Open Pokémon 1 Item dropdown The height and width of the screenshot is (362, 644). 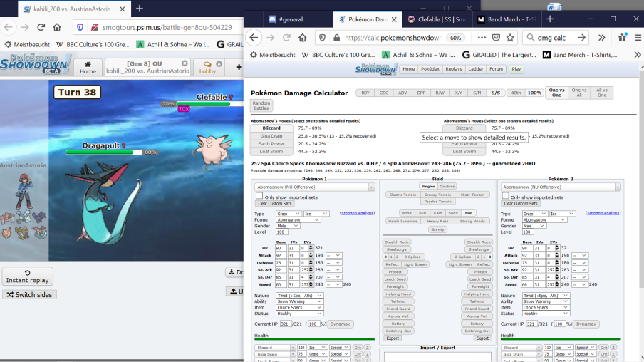click(299, 307)
